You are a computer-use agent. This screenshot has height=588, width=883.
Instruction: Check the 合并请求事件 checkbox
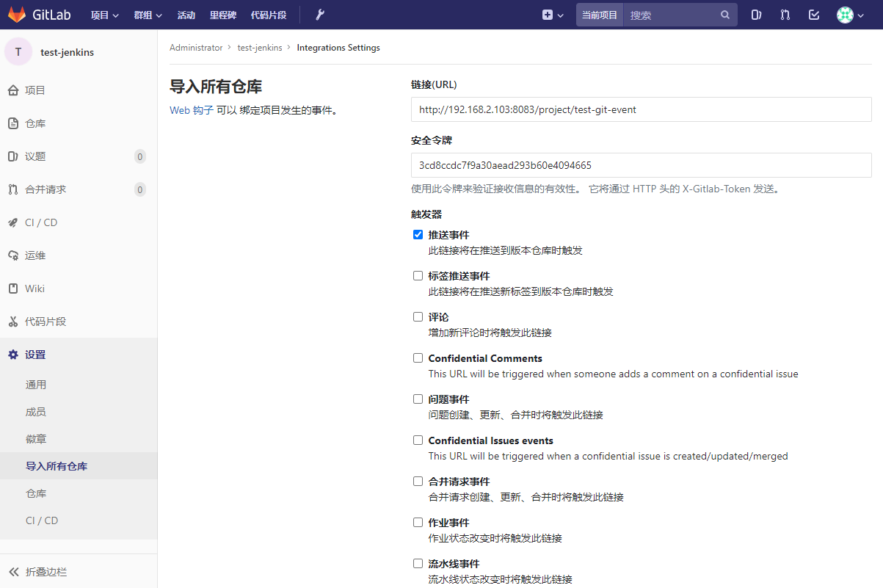click(x=418, y=482)
